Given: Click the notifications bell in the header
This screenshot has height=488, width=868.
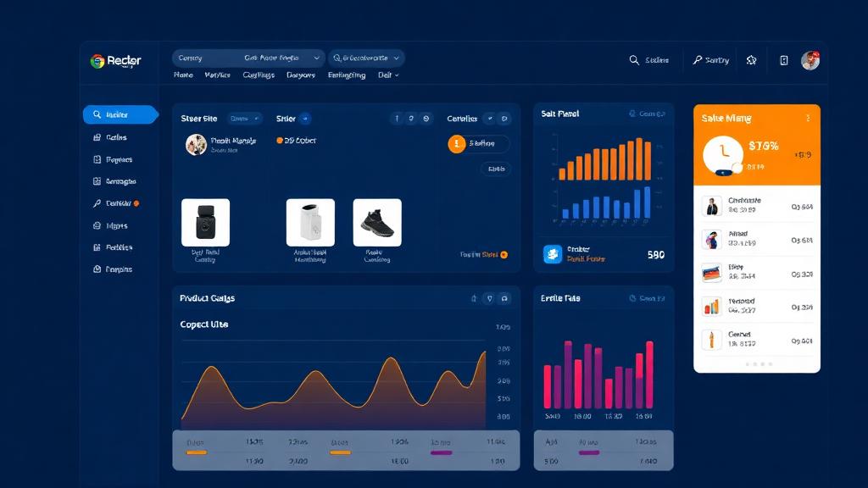Looking at the screenshot, I should click(751, 60).
